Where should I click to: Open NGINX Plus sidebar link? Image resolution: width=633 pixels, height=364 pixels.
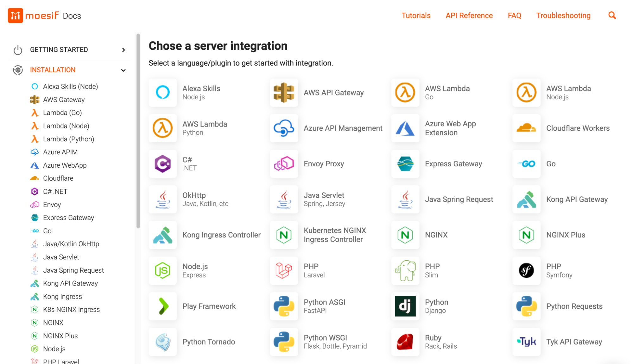pos(60,336)
